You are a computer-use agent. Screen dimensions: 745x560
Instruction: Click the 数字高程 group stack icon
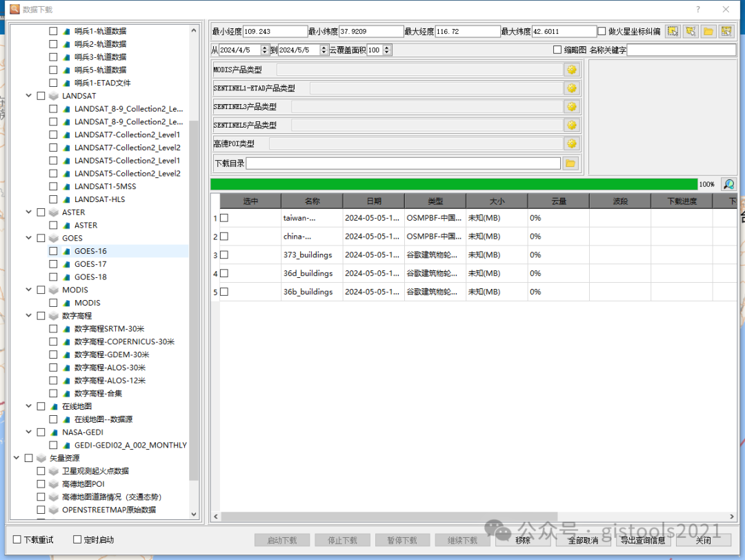(x=54, y=316)
